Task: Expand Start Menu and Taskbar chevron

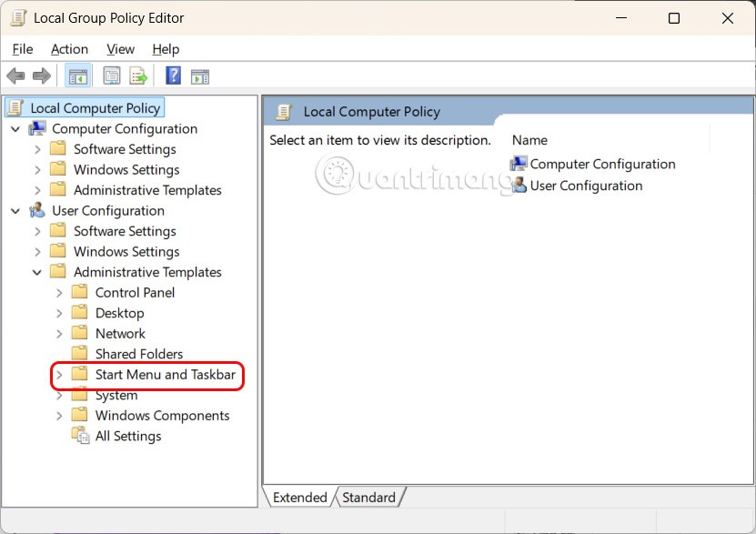Action: click(x=59, y=375)
